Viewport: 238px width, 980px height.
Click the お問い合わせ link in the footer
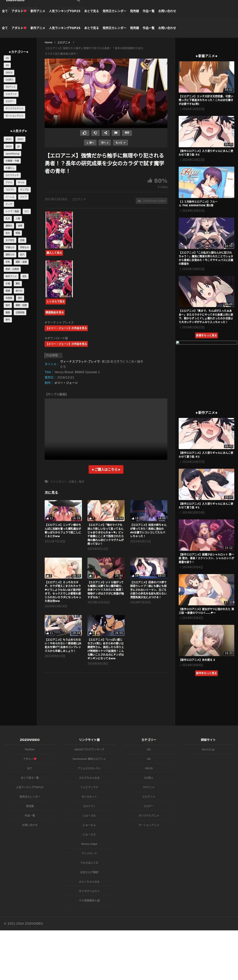[30, 825]
